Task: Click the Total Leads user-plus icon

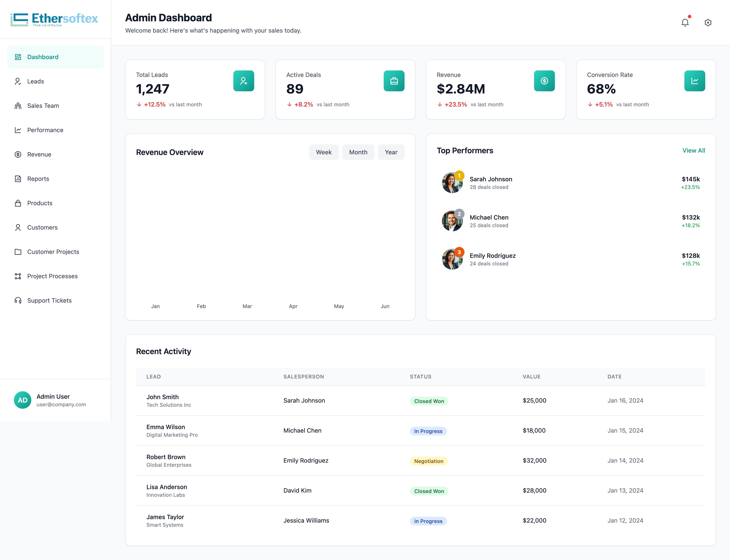Action: [x=244, y=81]
